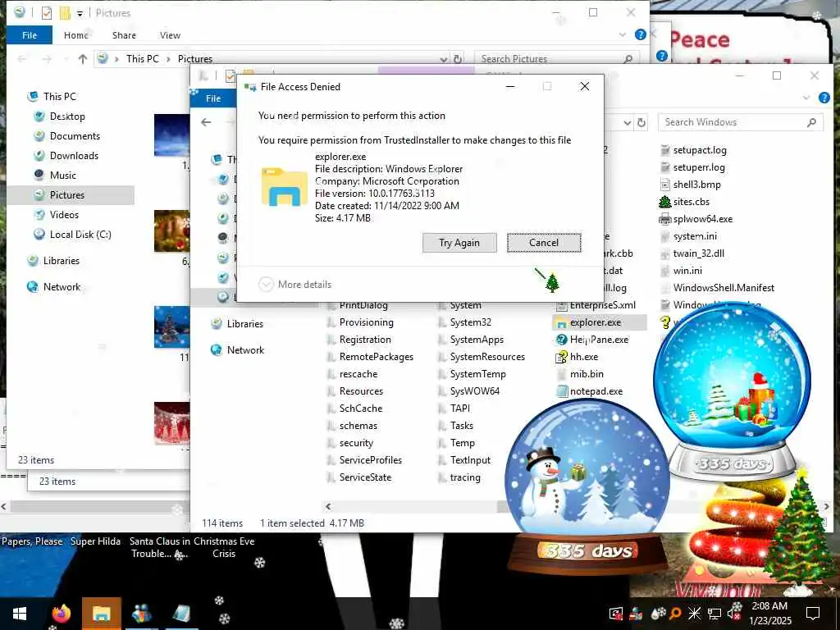Open File Explorer from the taskbar

click(101, 614)
